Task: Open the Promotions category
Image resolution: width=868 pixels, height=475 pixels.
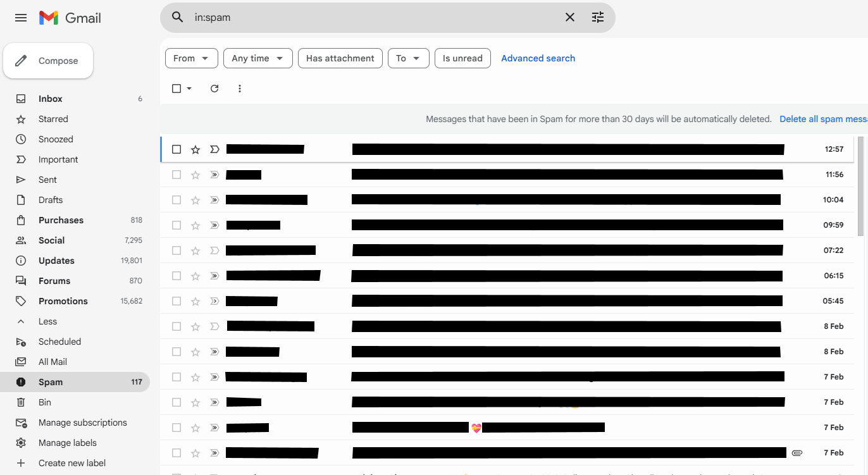Action: pyautogui.click(x=63, y=301)
